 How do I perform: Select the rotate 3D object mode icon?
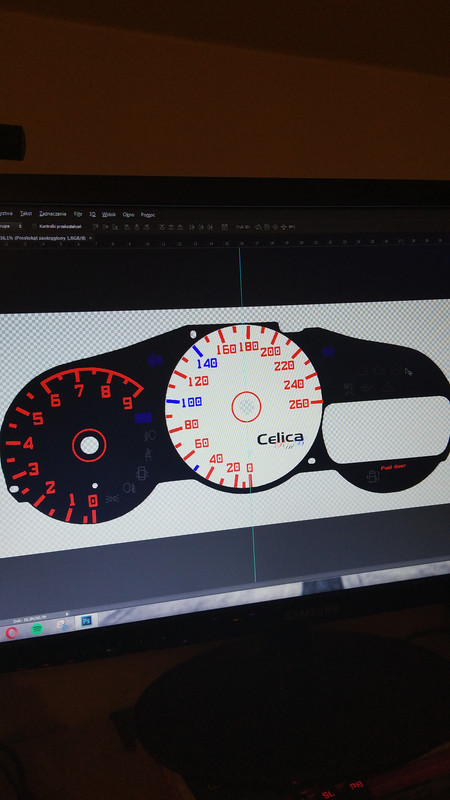coord(258,227)
